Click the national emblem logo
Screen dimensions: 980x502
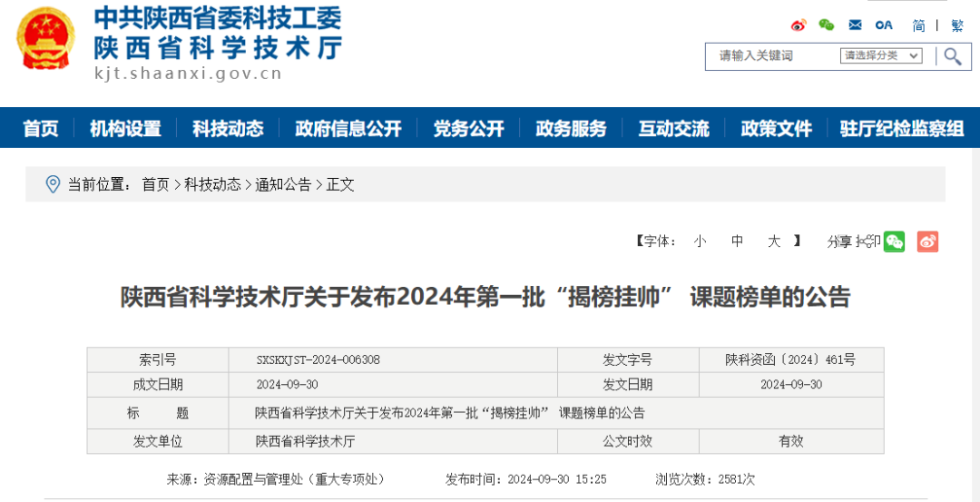pos(45,39)
